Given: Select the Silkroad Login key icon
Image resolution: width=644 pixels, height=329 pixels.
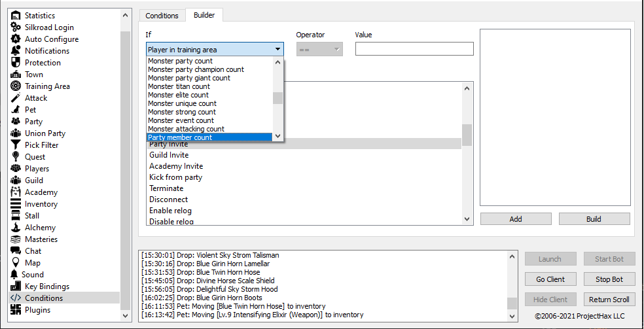Looking at the screenshot, I should click(16, 27).
